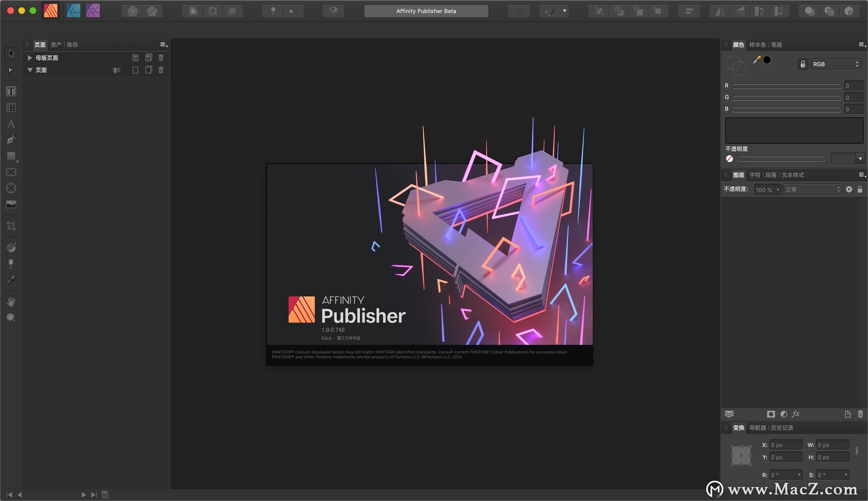868x501 pixels.
Task: Open the colour opacity value dropdown arrow
Action: point(860,159)
